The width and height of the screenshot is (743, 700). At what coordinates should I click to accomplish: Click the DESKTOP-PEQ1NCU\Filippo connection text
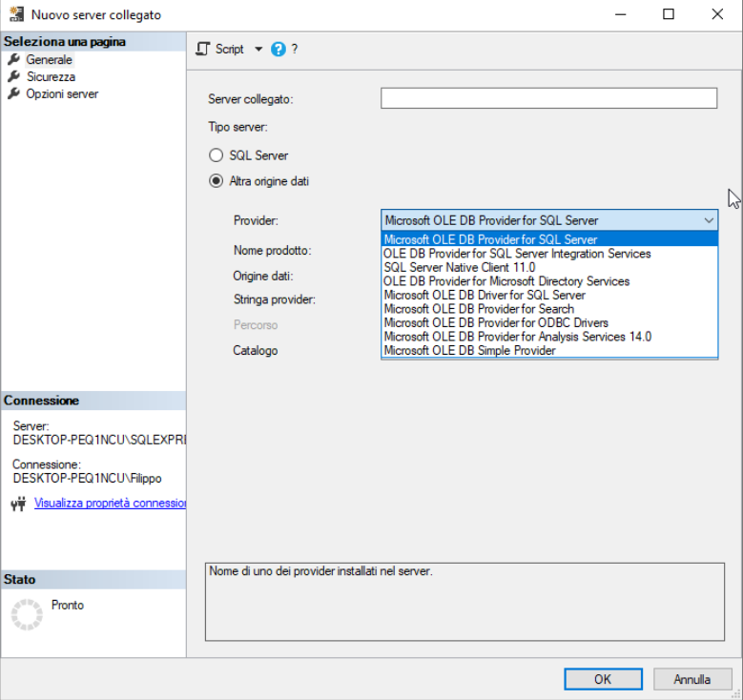pos(87,478)
